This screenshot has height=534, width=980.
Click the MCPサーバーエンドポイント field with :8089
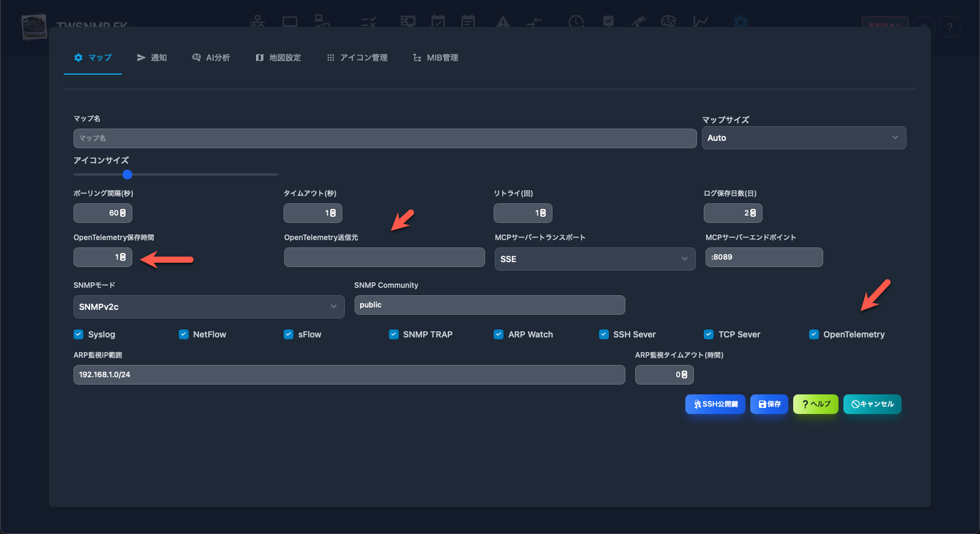[764, 257]
